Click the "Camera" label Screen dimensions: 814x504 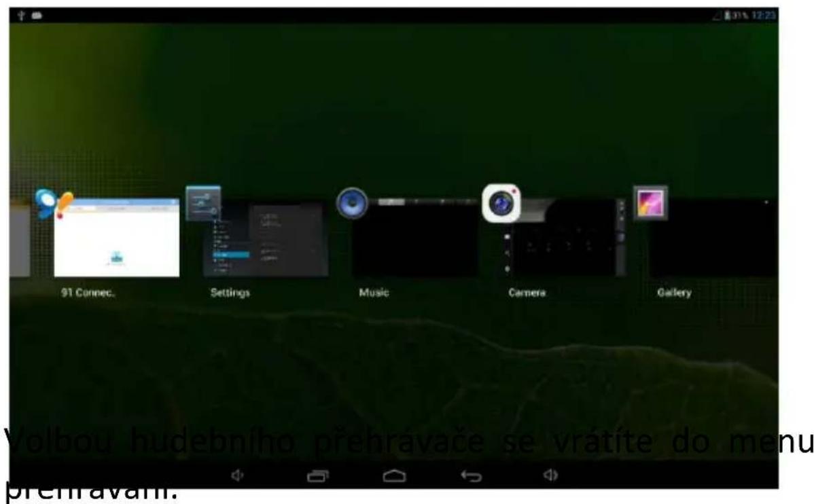(x=527, y=293)
